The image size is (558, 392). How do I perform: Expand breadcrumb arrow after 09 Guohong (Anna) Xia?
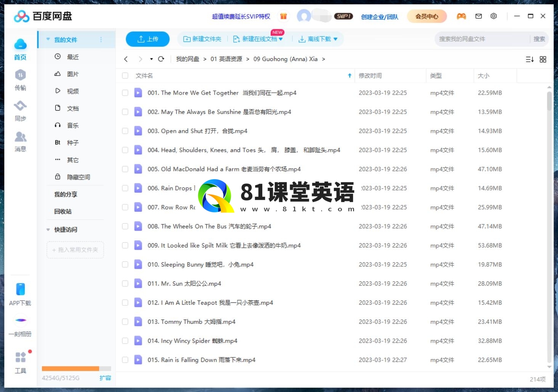pos(324,59)
